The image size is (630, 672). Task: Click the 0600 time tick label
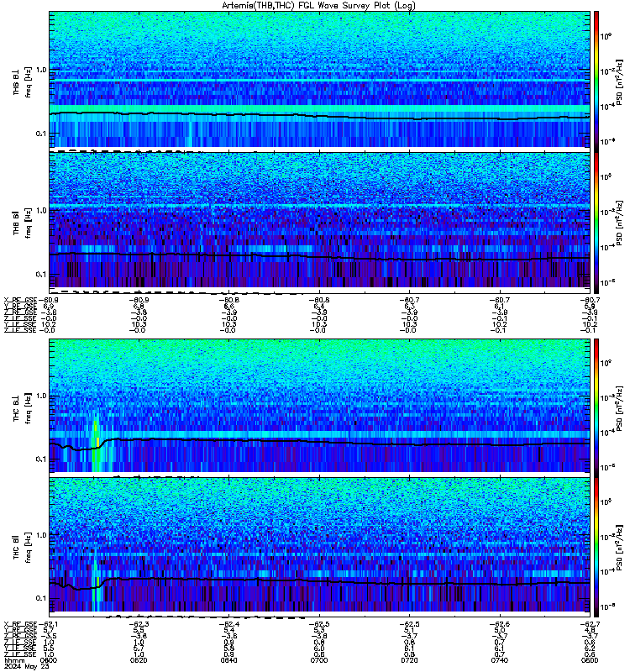coord(48,660)
